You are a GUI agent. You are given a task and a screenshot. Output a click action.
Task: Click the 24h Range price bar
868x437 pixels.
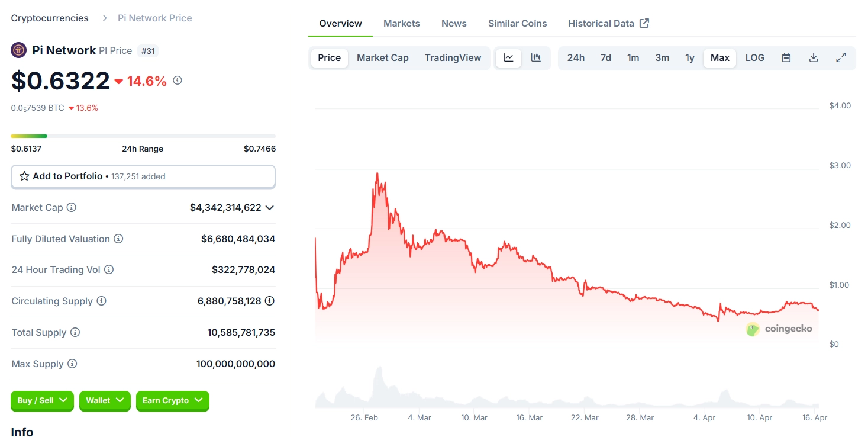click(x=143, y=136)
